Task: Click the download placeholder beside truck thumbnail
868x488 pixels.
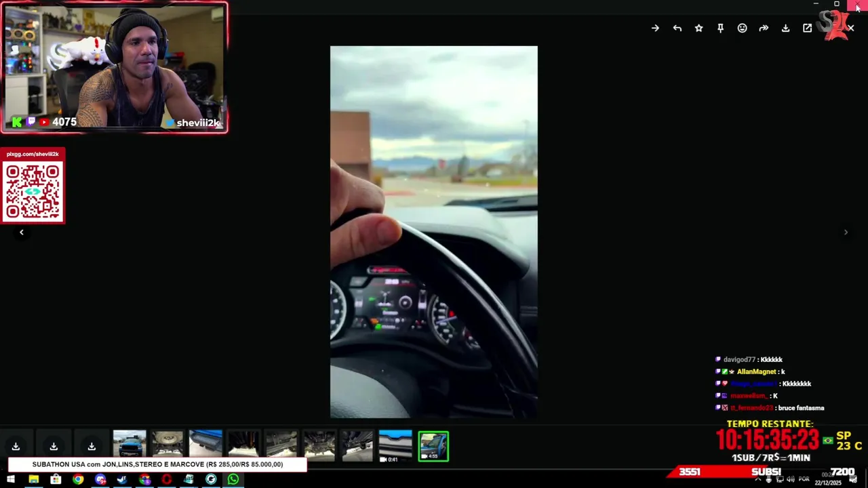Action: (x=92, y=446)
